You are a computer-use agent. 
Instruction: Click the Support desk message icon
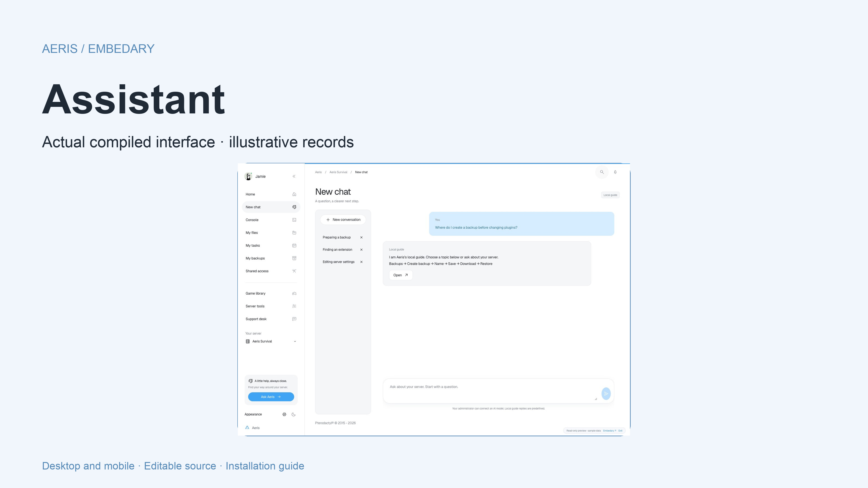tap(294, 319)
